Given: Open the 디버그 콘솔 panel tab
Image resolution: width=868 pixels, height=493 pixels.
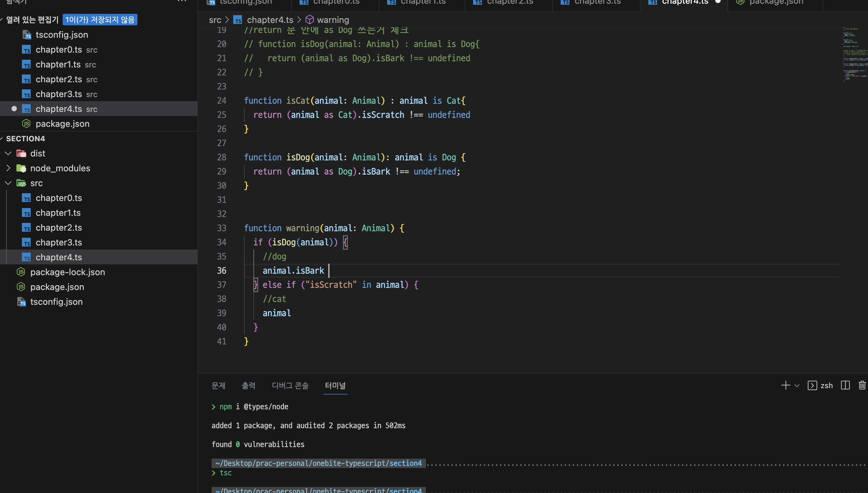Looking at the screenshot, I should tap(290, 386).
